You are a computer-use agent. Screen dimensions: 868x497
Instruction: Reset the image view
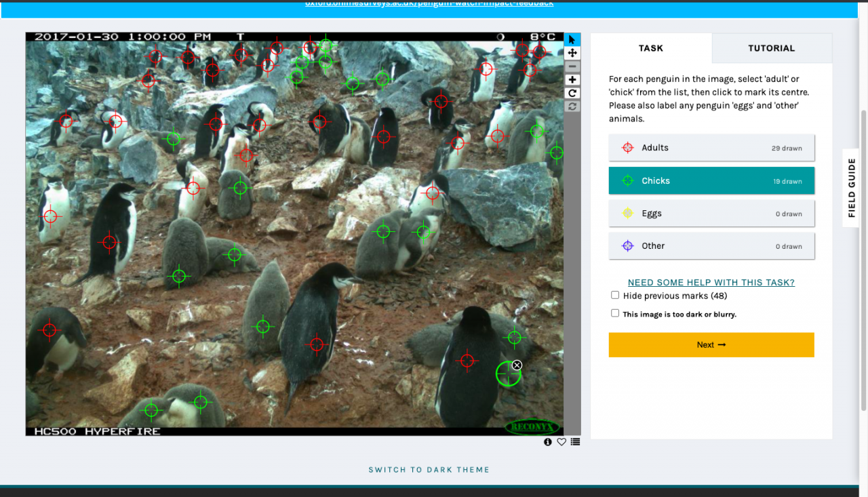[x=572, y=106]
